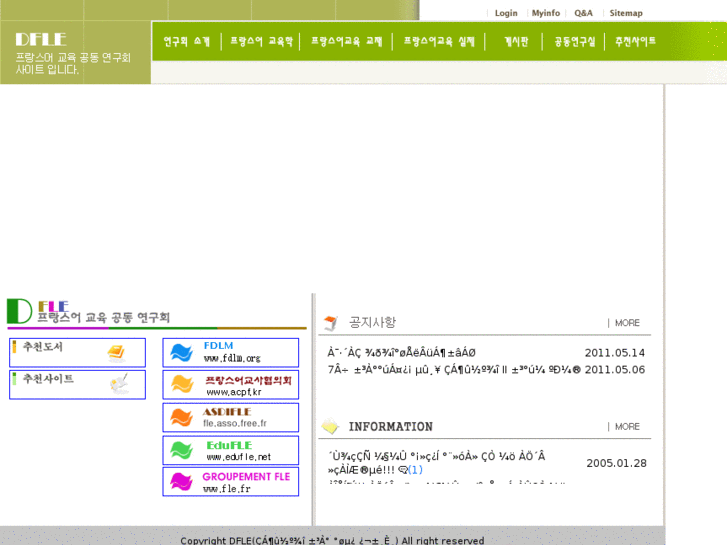The image size is (727, 545).
Task: Open the 게시판 menu
Action: click(516, 42)
